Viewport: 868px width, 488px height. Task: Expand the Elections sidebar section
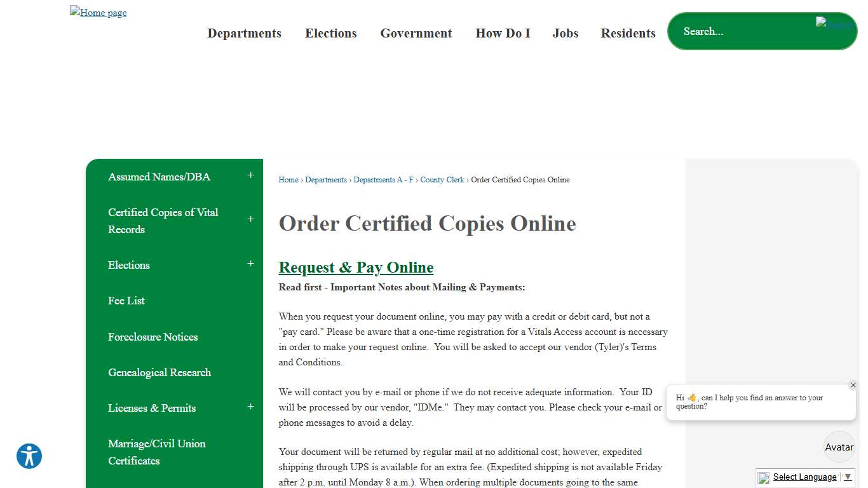pos(250,262)
